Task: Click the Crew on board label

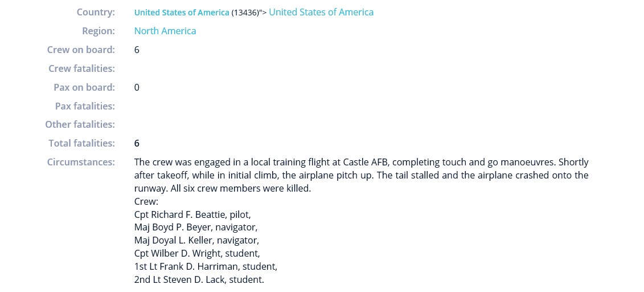Action: click(x=81, y=50)
